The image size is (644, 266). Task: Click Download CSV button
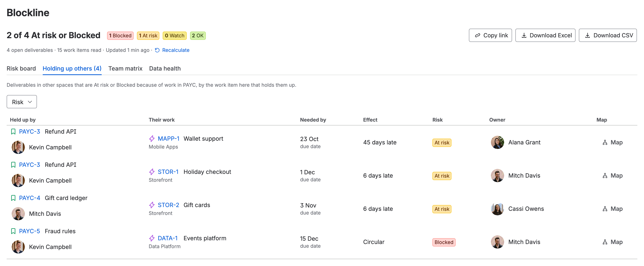608,35
